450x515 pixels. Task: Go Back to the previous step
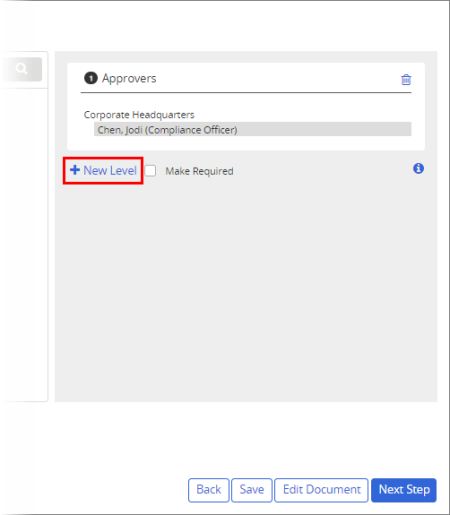(209, 490)
